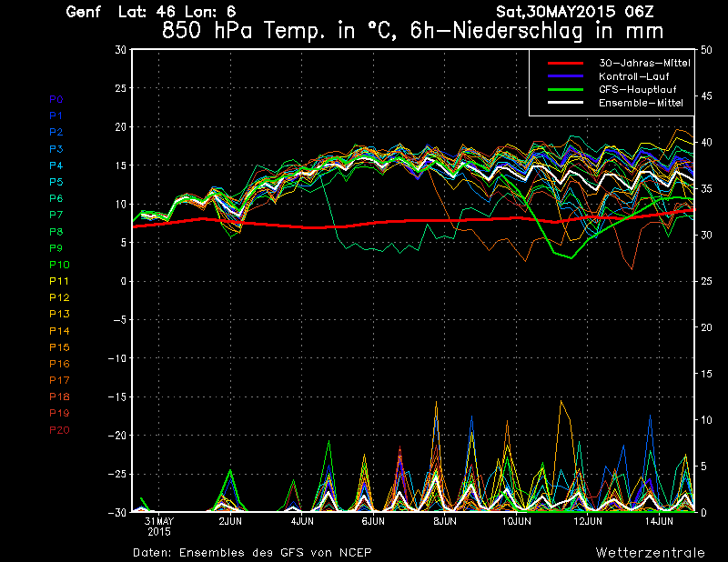This screenshot has height=562, width=728.
Task: Click the P5 legend entry
Action: pyautogui.click(x=56, y=182)
